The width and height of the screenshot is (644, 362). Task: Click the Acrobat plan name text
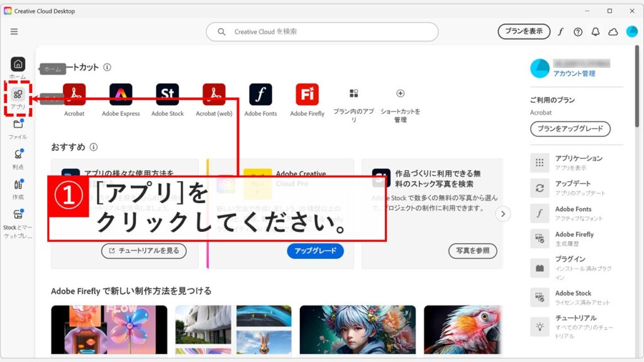point(541,112)
